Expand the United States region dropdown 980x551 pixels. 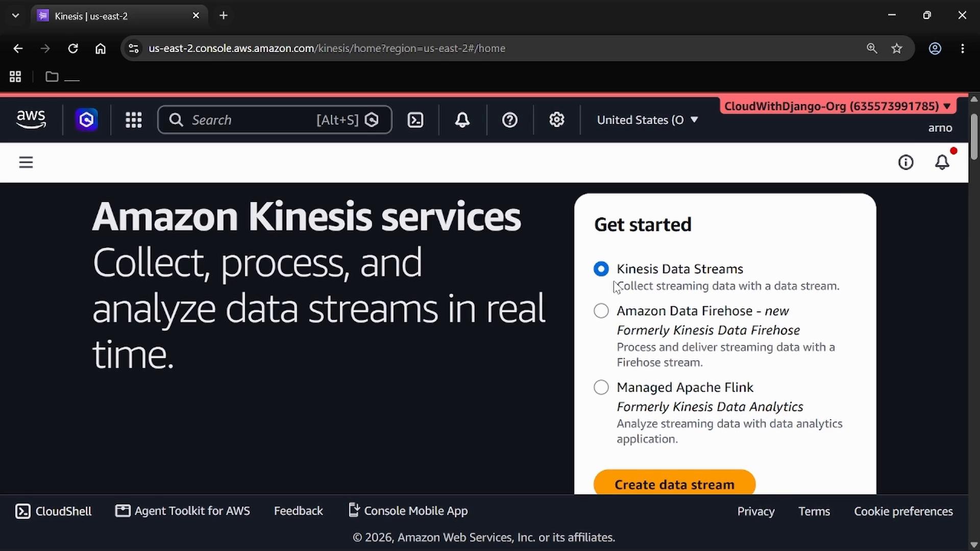coord(648,120)
